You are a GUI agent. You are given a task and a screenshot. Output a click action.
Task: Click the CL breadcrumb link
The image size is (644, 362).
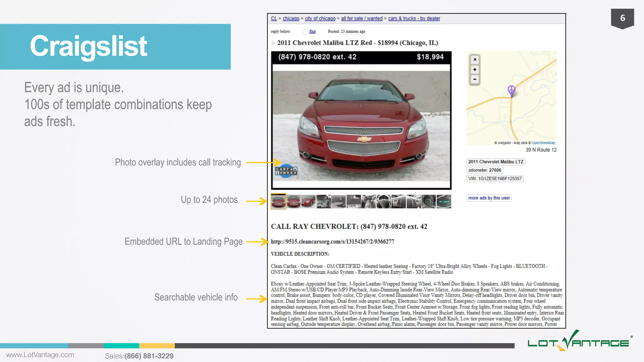coord(274,19)
